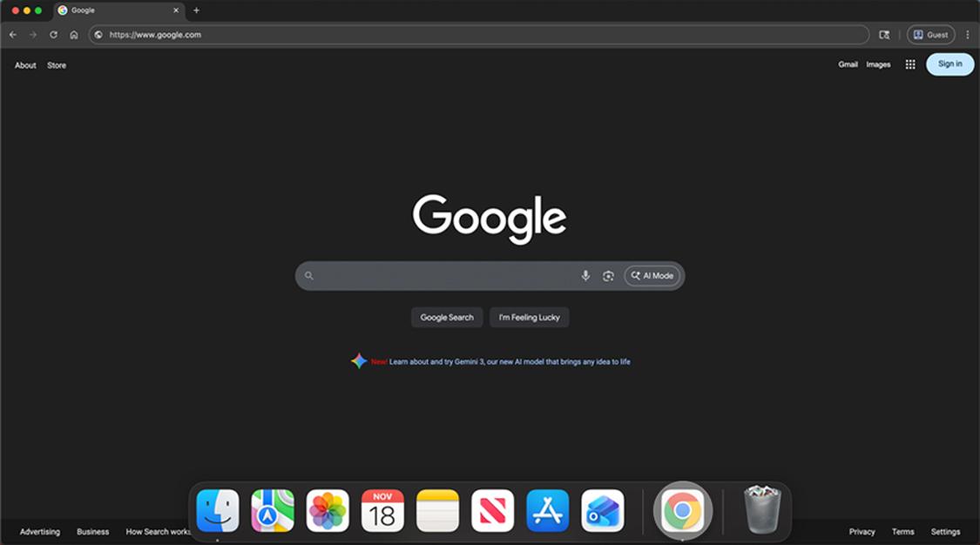Screen dimensions: 980x545
Task: Click inside the Google search box
Action: click(436, 275)
